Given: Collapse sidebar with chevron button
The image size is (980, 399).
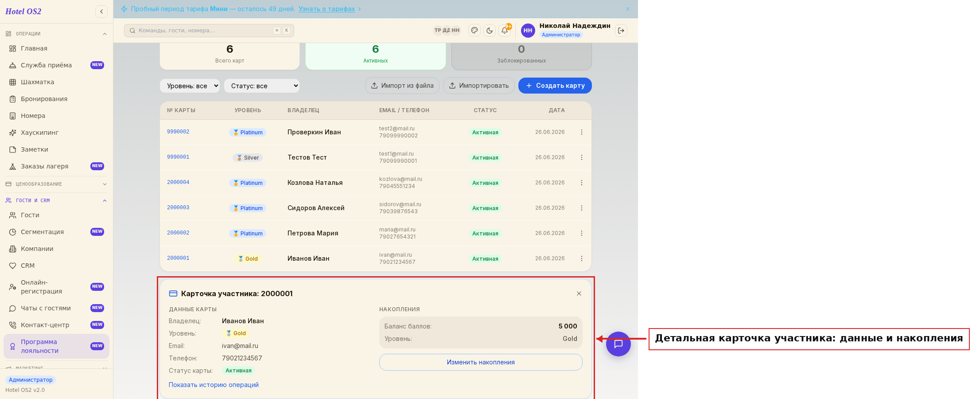Looking at the screenshot, I should pos(101,12).
